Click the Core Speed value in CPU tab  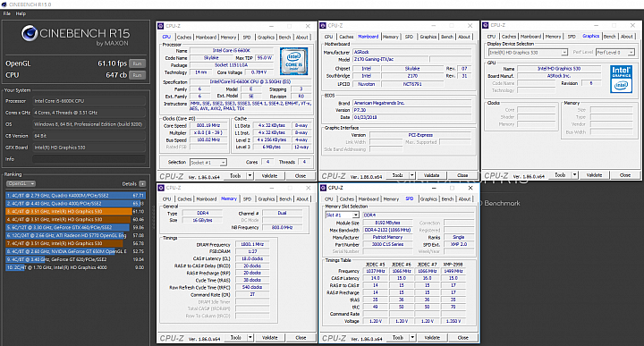[208, 125]
